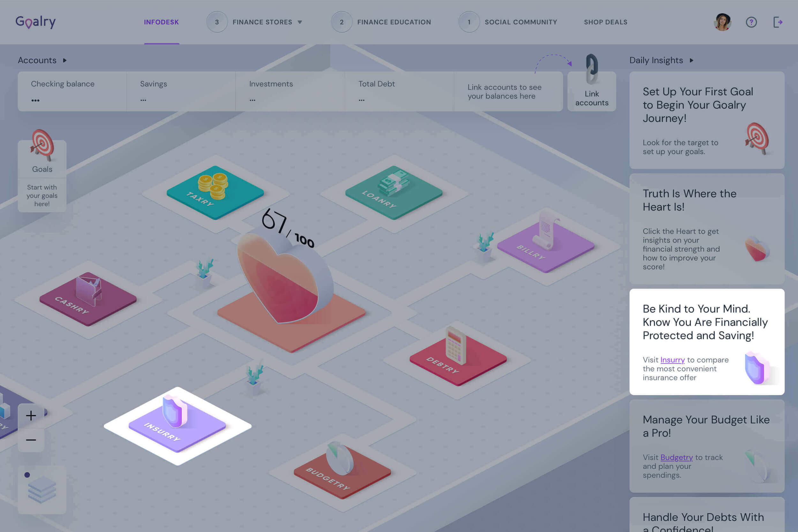Open the user profile avatar

tap(722, 22)
